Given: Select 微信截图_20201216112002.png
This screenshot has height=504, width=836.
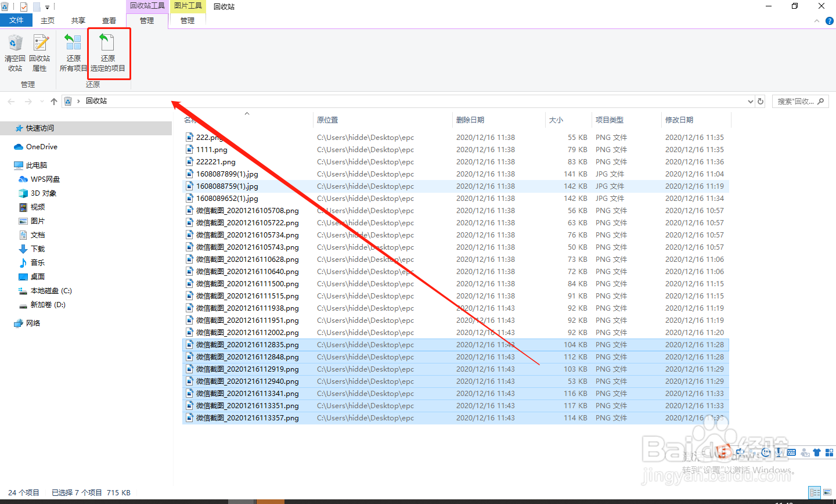Looking at the screenshot, I should (x=247, y=333).
